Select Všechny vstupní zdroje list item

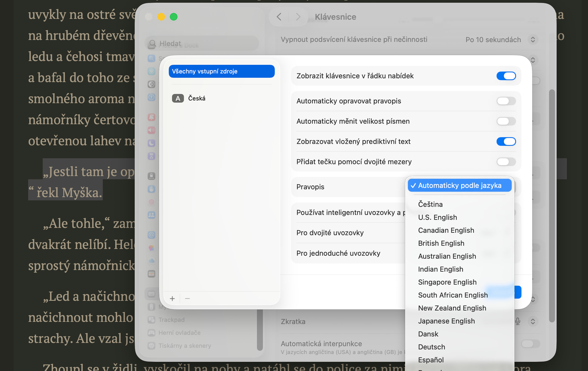click(x=221, y=71)
